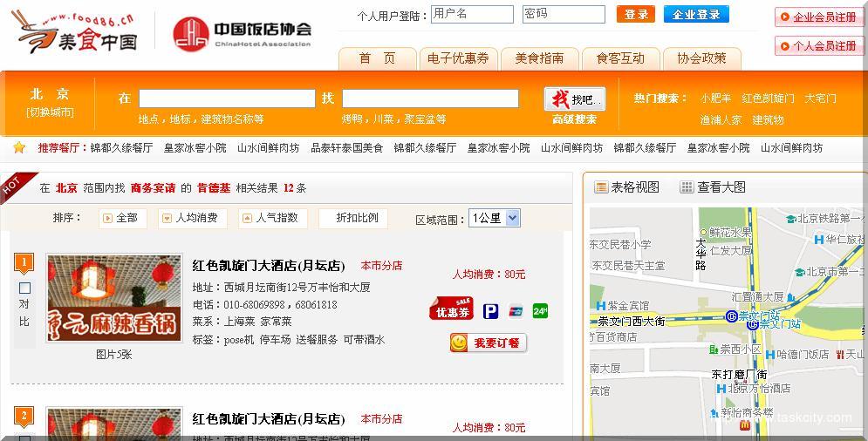Click the 美食中国 site logo
This screenshot has width=868, height=441.
[x=75, y=31]
